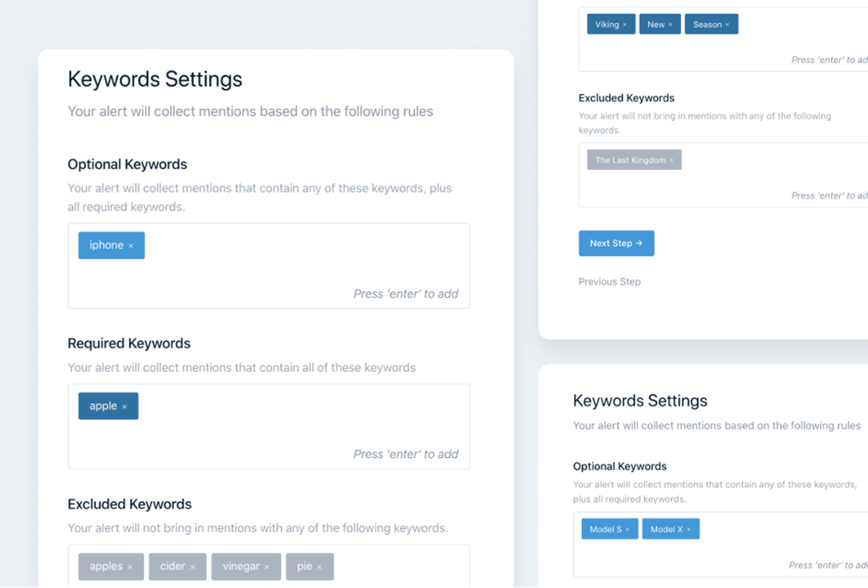Remove the "Season" keyword tag

728,24
